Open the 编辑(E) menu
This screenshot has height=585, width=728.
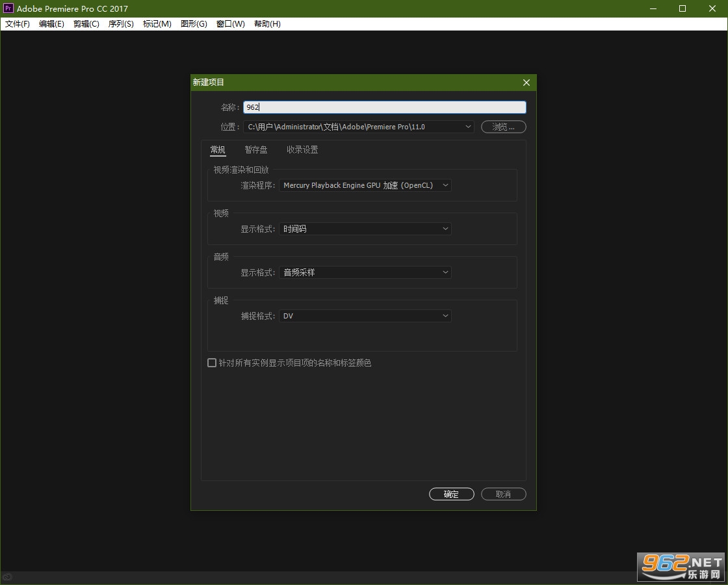(x=51, y=24)
